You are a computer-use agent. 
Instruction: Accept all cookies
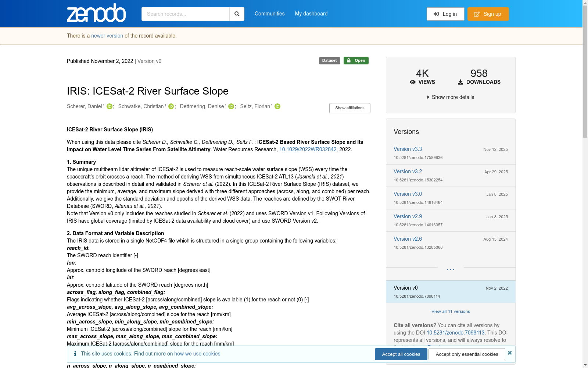coord(401,354)
